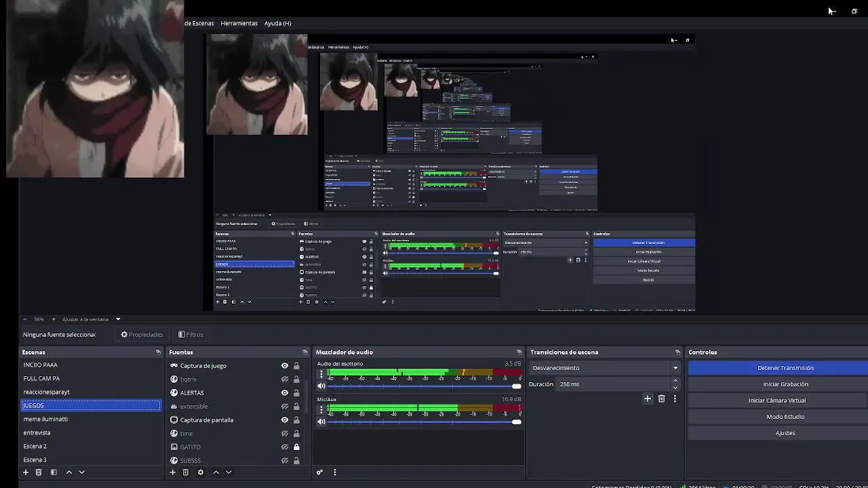This screenshot has height=488, width=868.
Task: Zoom in the preview with plus icon
Action: [54, 319]
